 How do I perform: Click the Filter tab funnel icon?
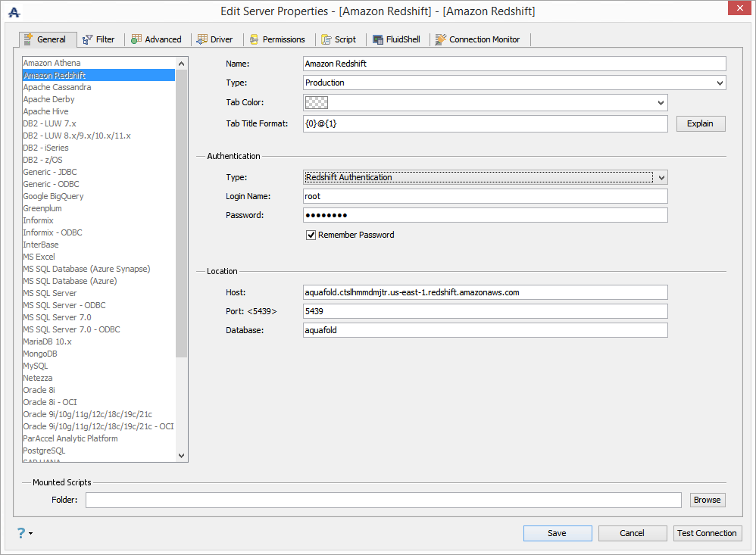pos(87,39)
